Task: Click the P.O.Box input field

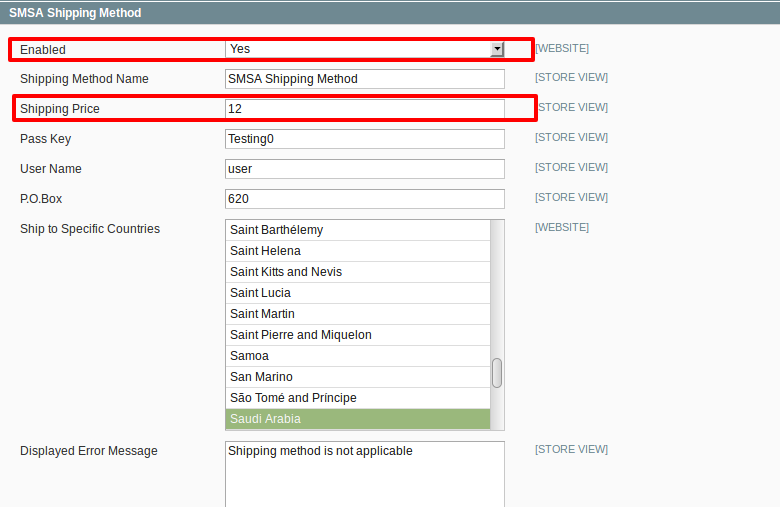Action: point(365,199)
